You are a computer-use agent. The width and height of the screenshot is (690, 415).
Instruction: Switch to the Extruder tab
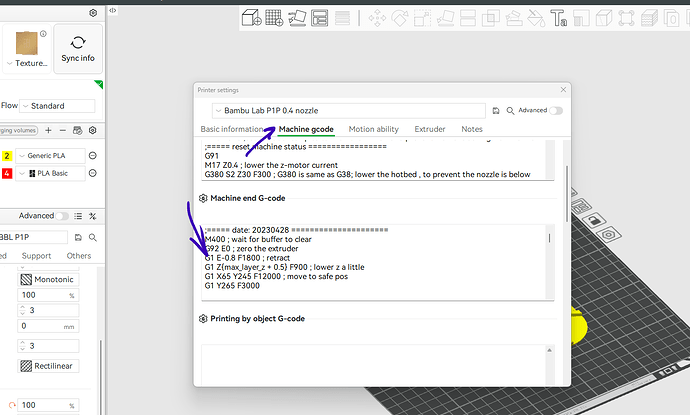pos(429,129)
